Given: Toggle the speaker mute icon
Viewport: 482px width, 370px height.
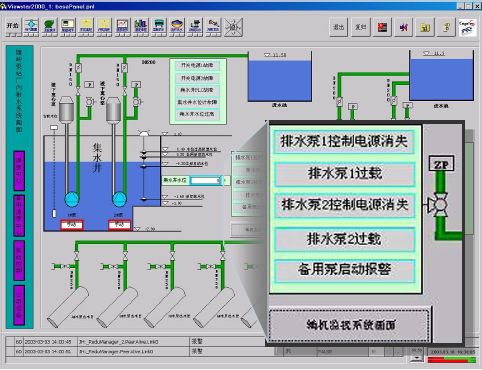Looking at the screenshot, I should 403,27.
